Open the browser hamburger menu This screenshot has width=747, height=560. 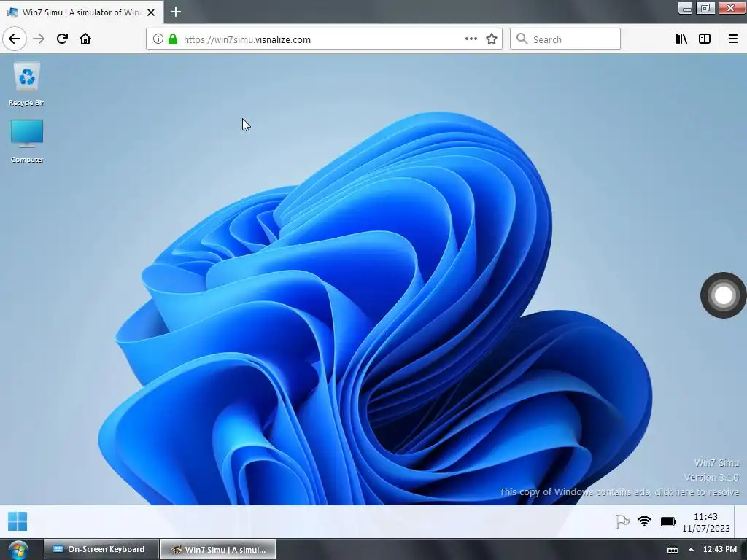(733, 39)
